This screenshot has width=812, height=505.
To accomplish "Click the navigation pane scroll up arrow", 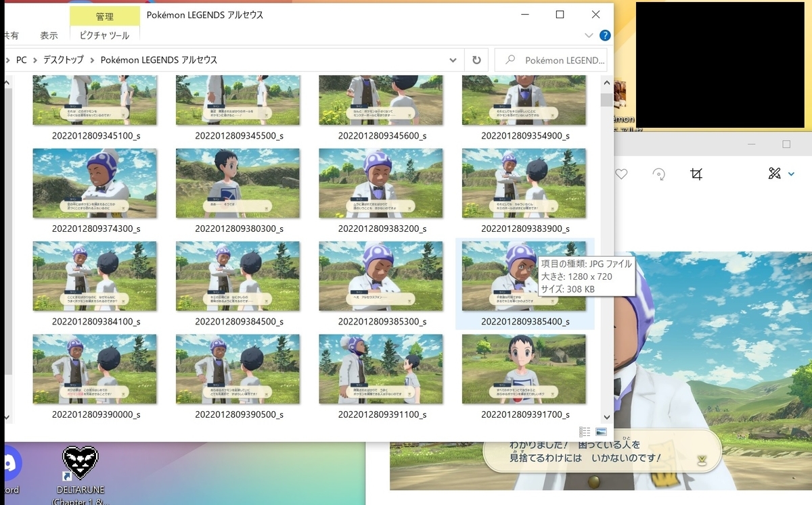I will tap(8, 83).
